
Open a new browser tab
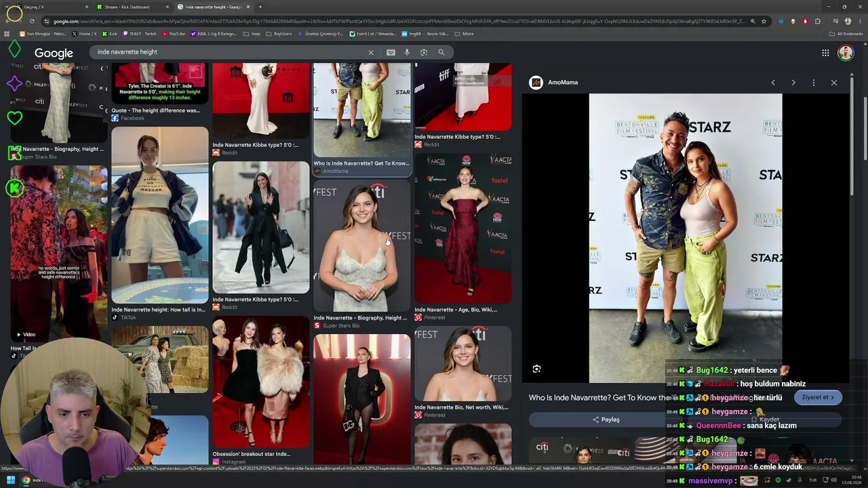coord(260,7)
